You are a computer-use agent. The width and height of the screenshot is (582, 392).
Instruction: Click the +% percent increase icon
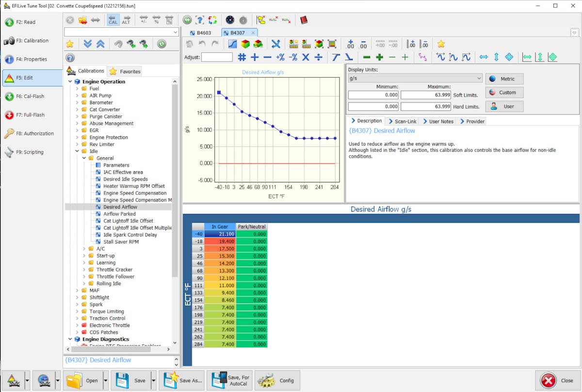(x=280, y=57)
